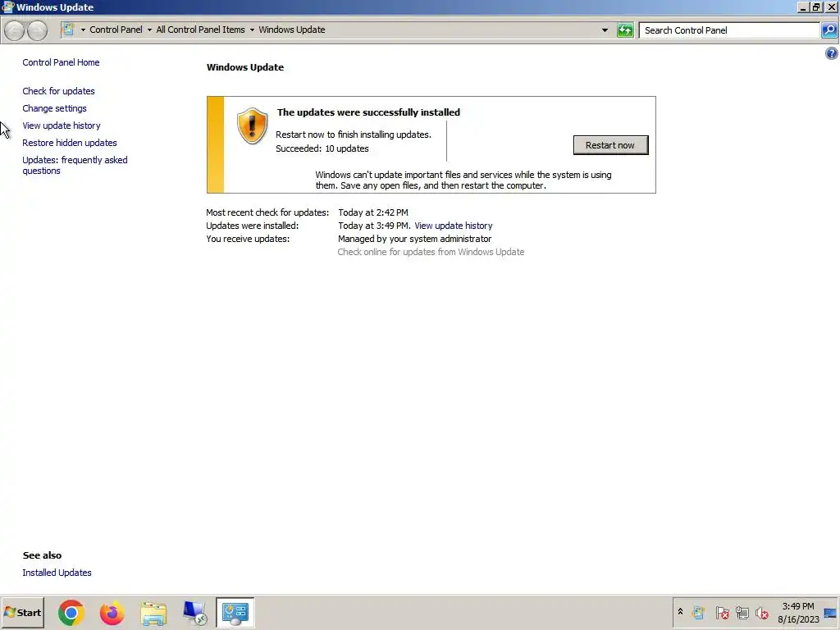This screenshot has height=630, width=840.
Task: Click Check online for updates from Windows Update
Action: (x=431, y=252)
